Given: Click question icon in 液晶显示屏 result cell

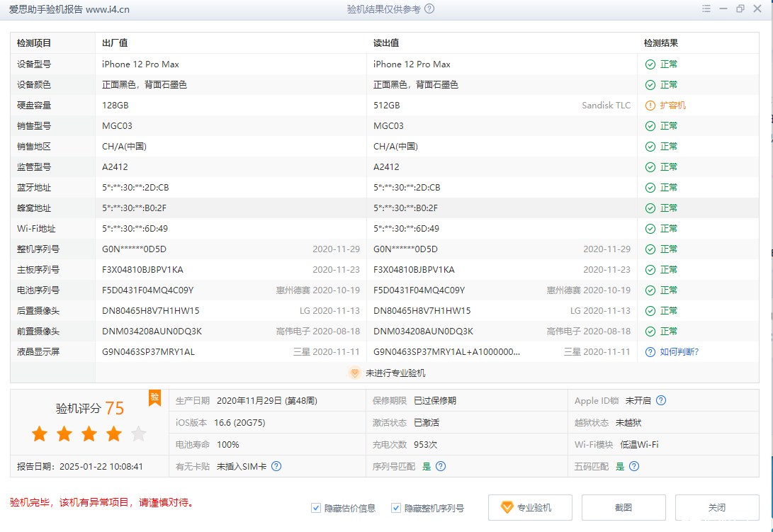Looking at the screenshot, I should 650,352.
